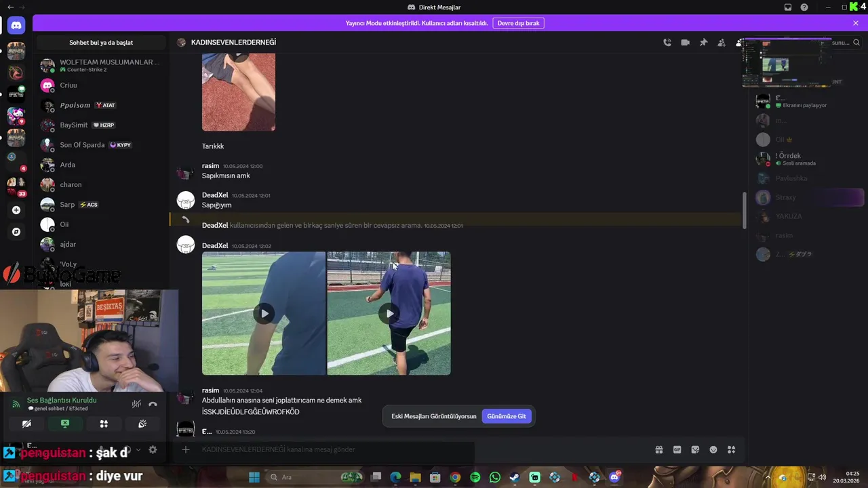Open Discord taskbar icon with badge
This screenshot has height=488, width=868.
(615, 477)
